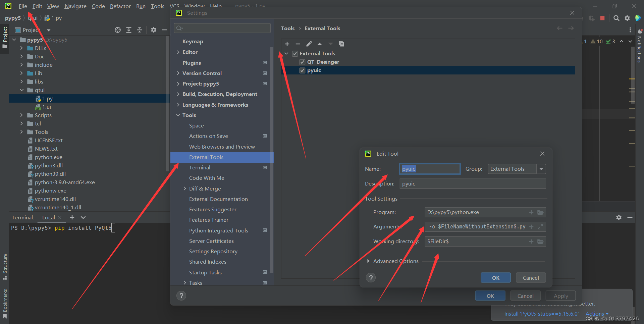Screen dimensions: 644x324
Task: Collapse the qtui folder in project tree
Action: tap(21, 90)
